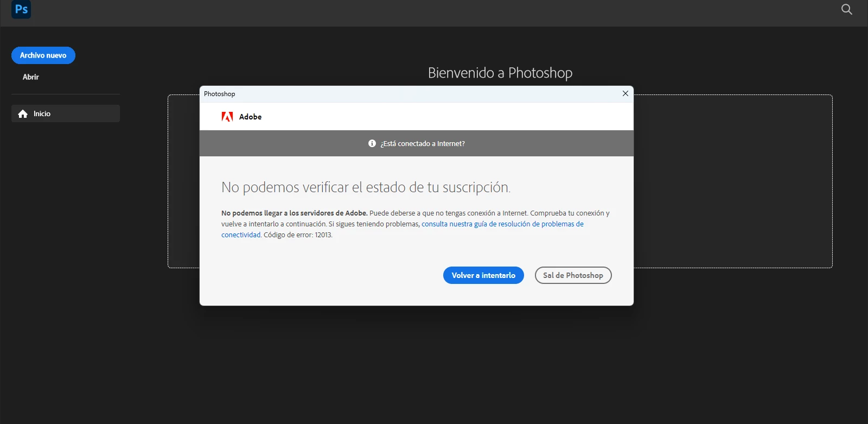Click the "Photoshop" dialog title text

coord(220,94)
